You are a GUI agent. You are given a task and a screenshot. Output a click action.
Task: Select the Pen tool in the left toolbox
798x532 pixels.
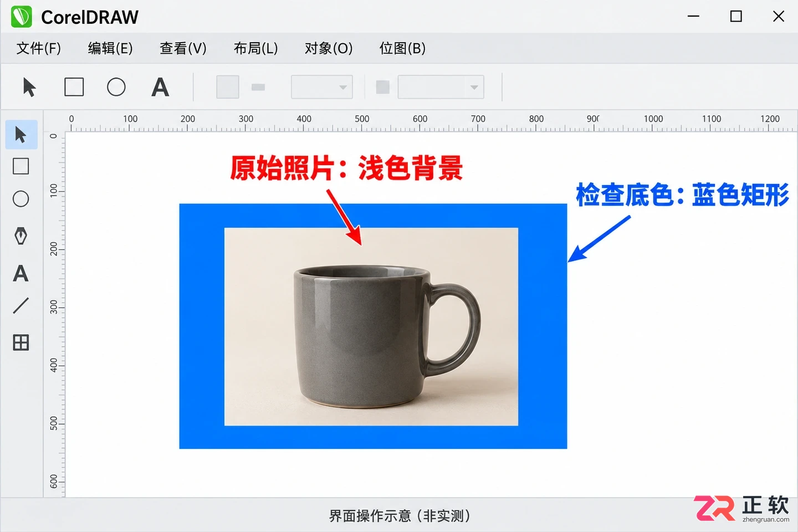(21, 236)
